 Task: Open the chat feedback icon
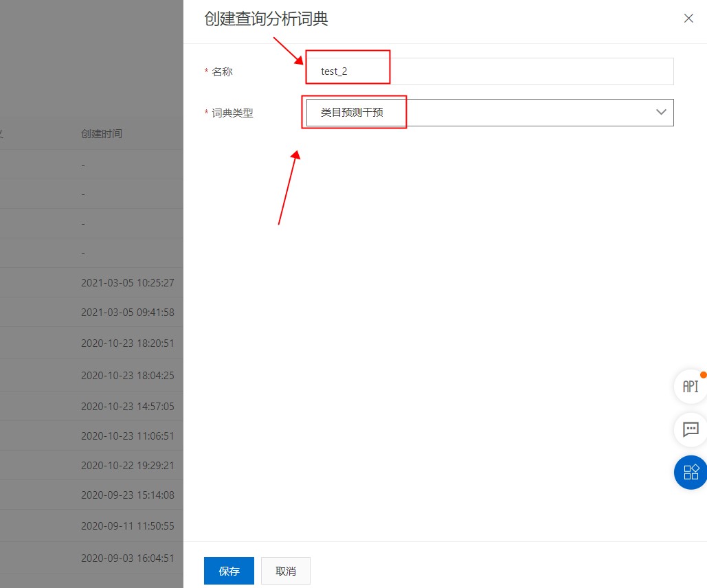coord(691,429)
